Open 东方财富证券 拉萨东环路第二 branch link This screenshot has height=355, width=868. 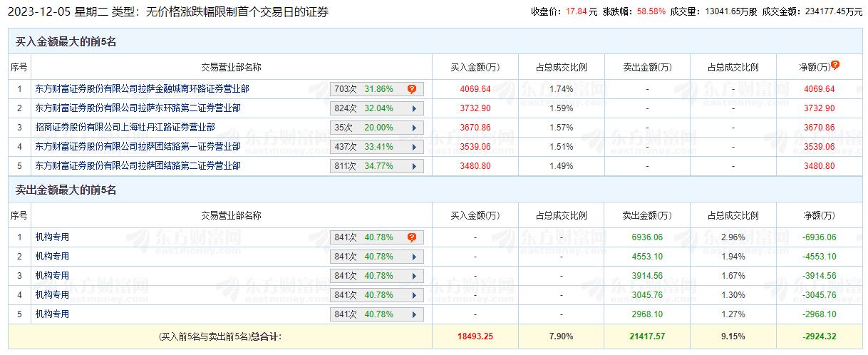pos(138,108)
